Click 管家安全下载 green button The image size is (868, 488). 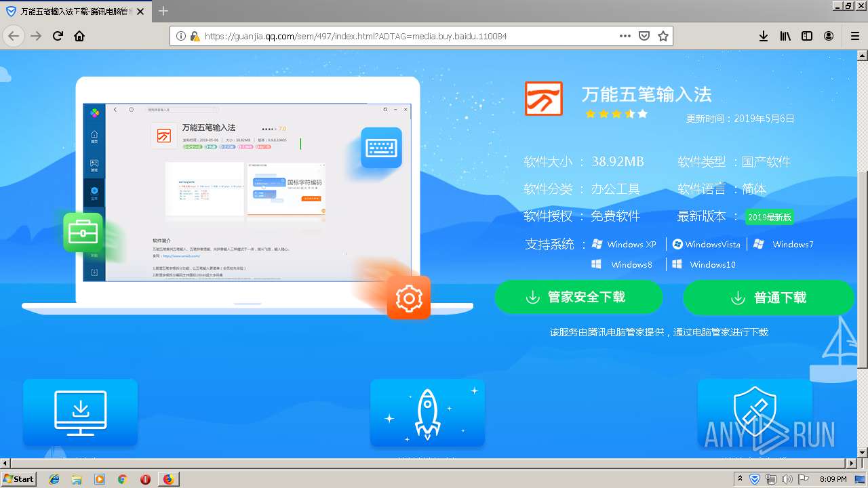(x=578, y=298)
